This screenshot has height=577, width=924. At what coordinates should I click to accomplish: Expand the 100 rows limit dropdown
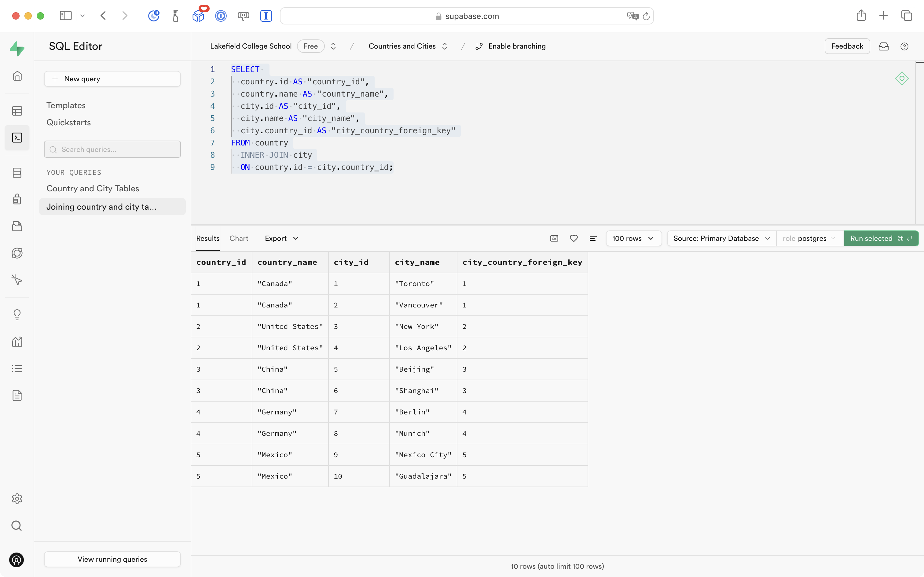coord(633,238)
